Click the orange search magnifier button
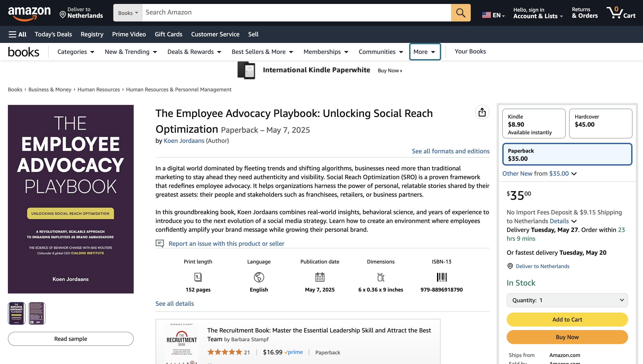This screenshot has height=364, width=643. 460,13
